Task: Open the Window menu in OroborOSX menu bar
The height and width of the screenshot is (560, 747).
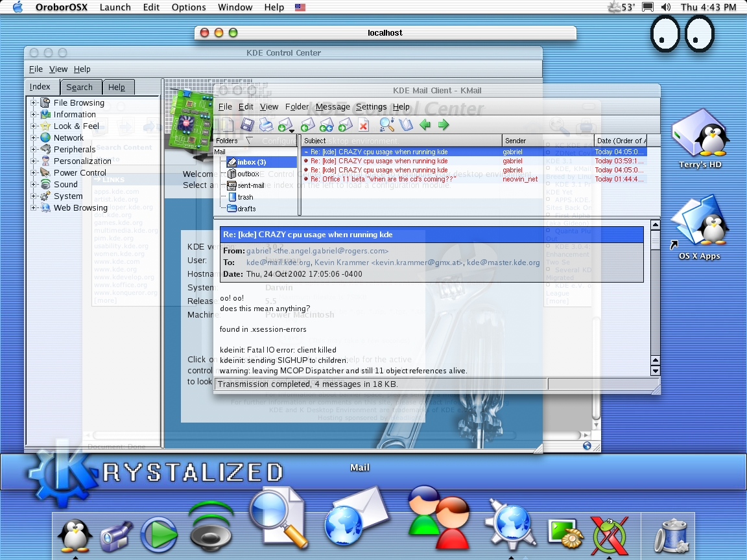Action: [x=235, y=7]
